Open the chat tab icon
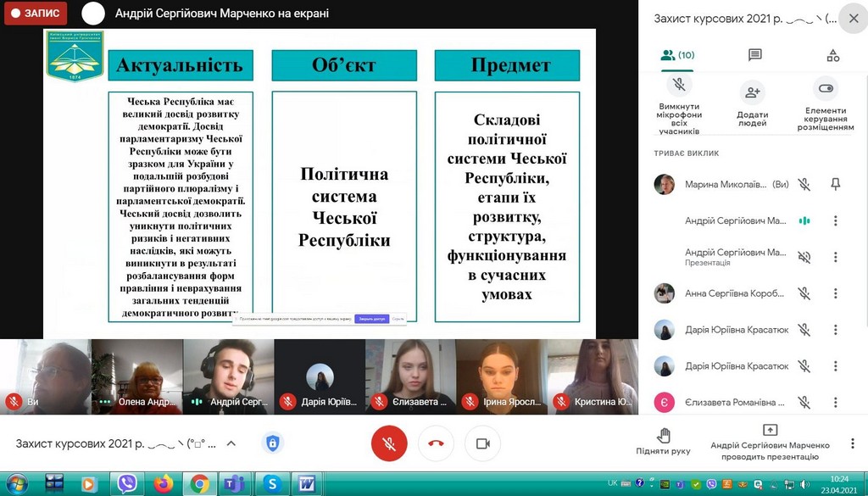 tap(754, 55)
